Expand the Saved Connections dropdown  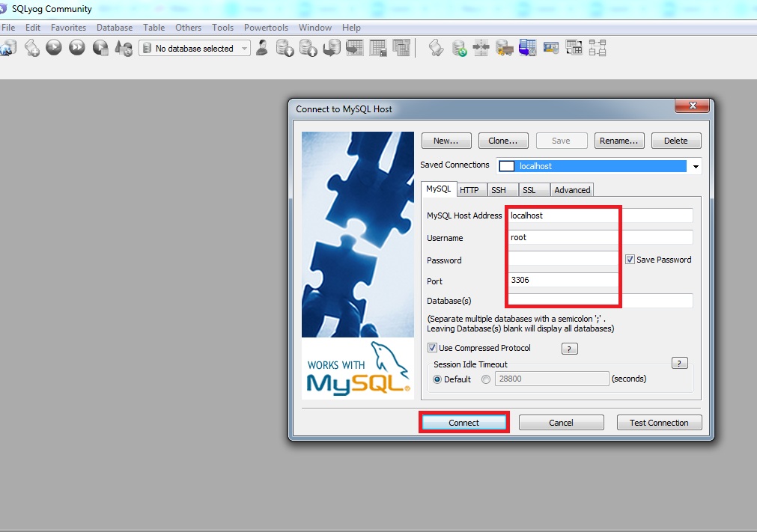point(696,166)
